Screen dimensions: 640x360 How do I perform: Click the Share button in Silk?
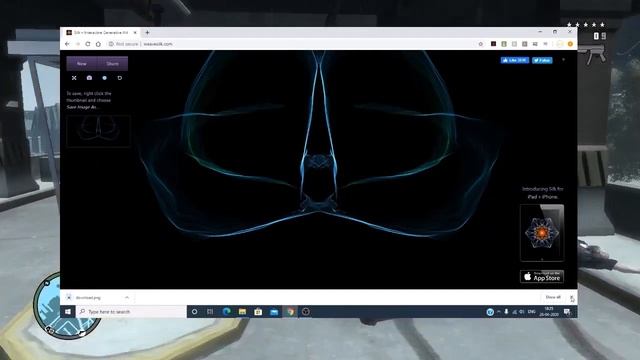point(112,64)
